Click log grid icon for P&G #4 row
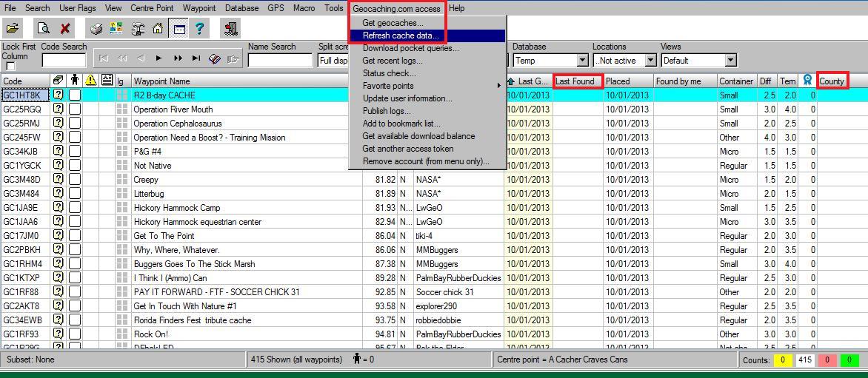Viewport: 868px width, 378px height. point(121,151)
